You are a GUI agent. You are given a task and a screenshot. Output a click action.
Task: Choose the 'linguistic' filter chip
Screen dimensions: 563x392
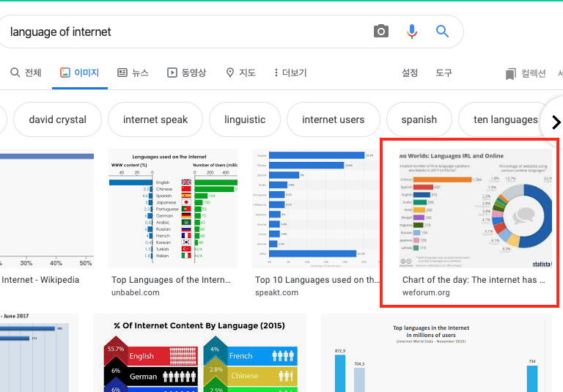click(245, 119)
